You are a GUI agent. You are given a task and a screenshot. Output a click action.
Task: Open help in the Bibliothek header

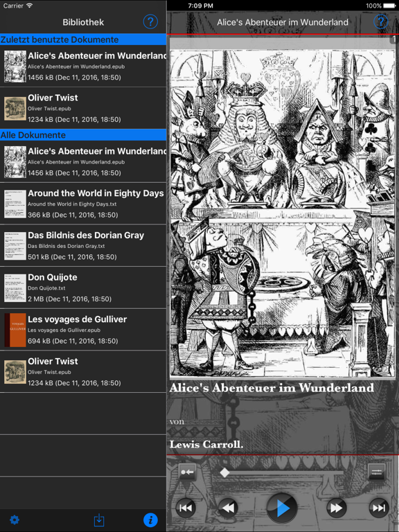click(x=150, y=22)
